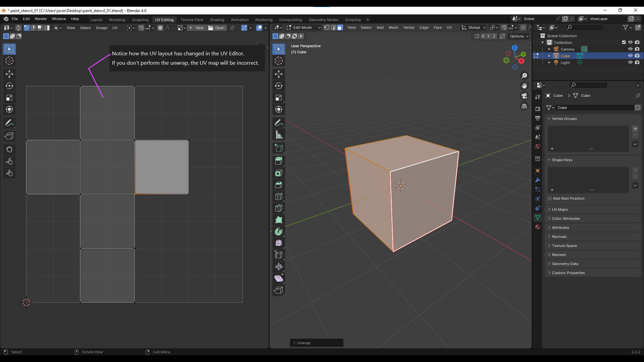Open the Mesh menu in 3D viewport
Screen dimensions: 644x362
point(393,27)
